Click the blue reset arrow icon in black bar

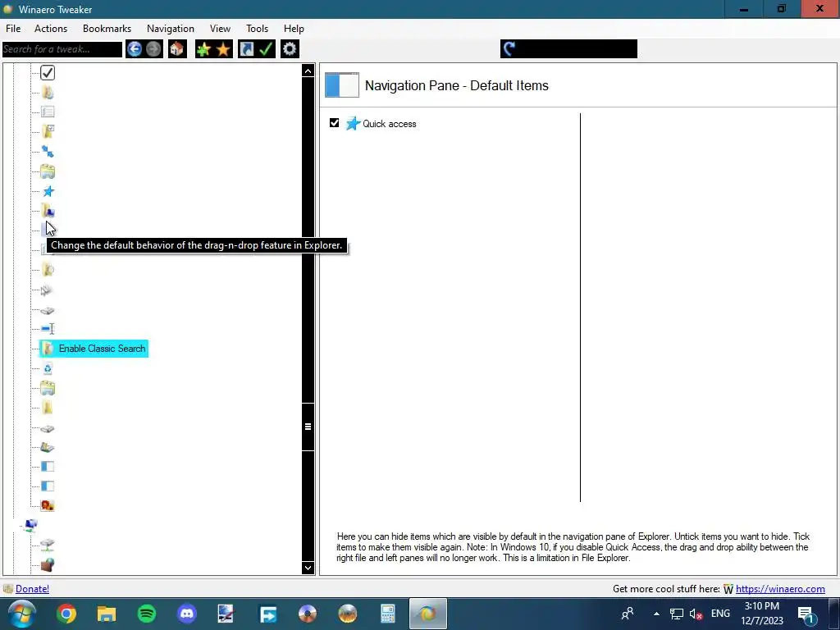[x=509, y=48]
